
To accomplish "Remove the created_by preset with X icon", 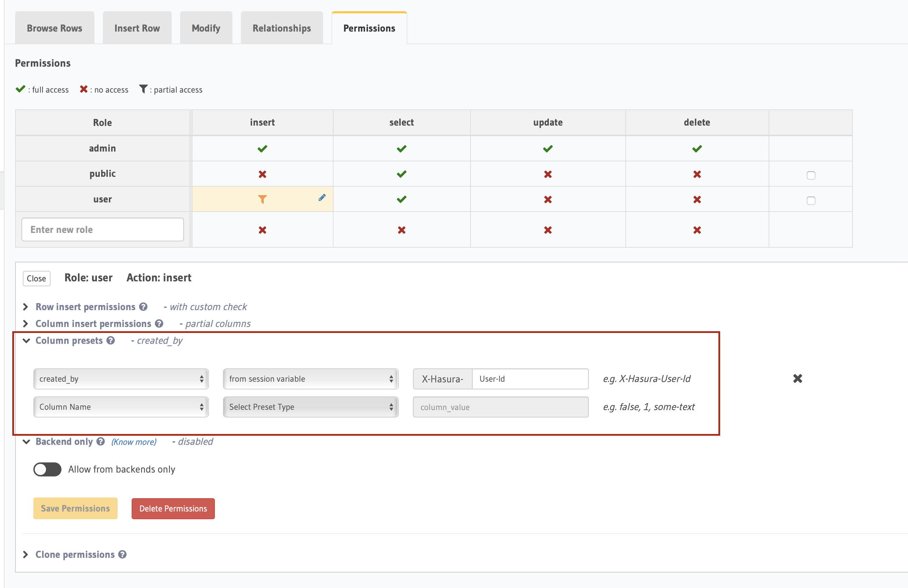I will [x=797, y=378].
